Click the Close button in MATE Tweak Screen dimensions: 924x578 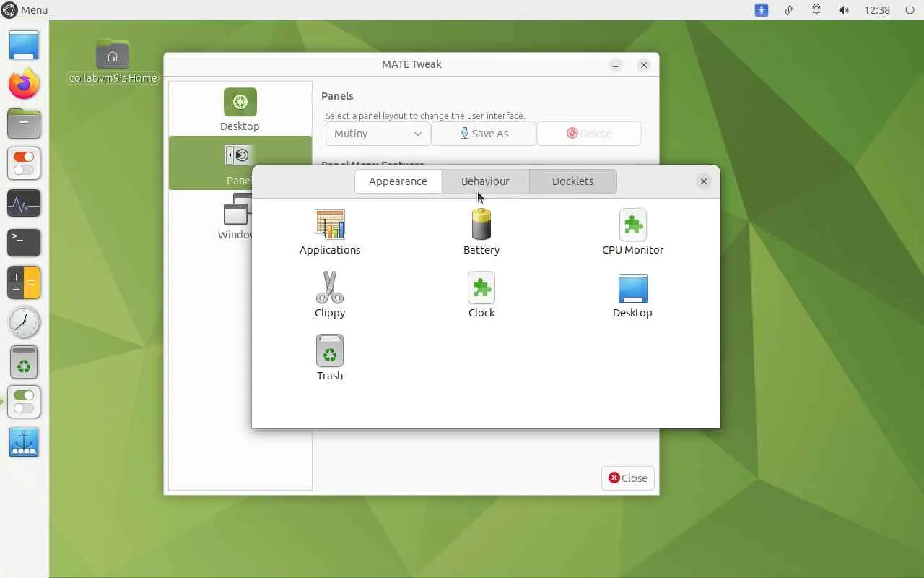coord(627,478)
